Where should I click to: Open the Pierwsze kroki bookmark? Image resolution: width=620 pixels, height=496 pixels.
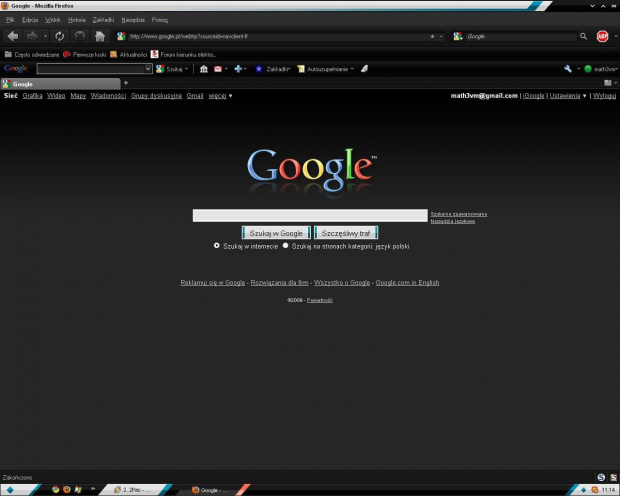tap(85, 55)
